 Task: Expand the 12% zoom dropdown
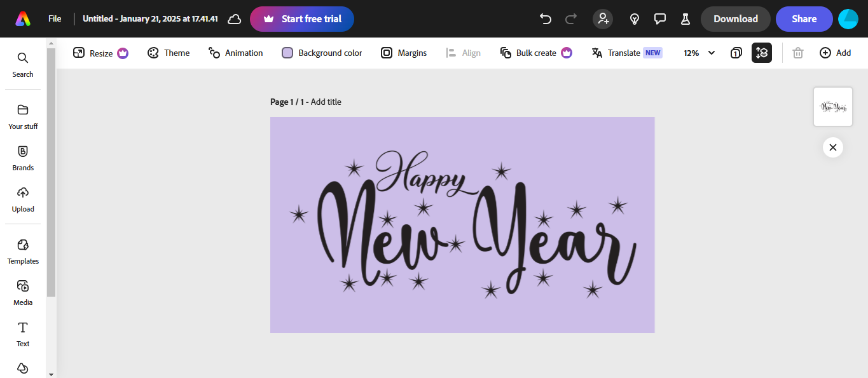(x=699, y=53)
